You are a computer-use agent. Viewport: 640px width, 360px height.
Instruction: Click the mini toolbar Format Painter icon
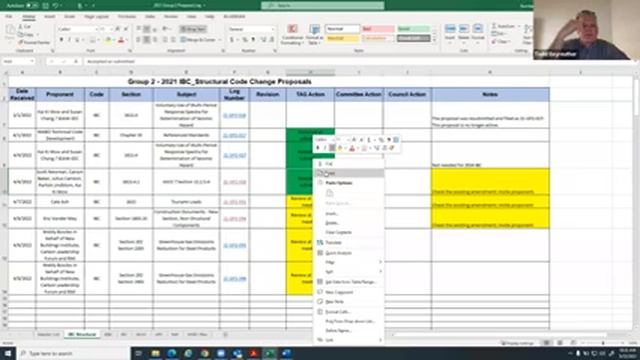click(392, 148)
